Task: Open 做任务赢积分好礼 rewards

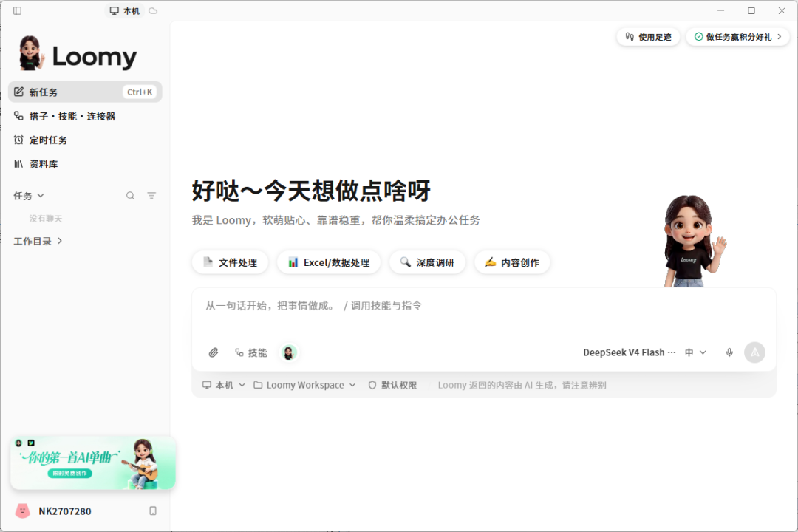Action: (737, 37)
